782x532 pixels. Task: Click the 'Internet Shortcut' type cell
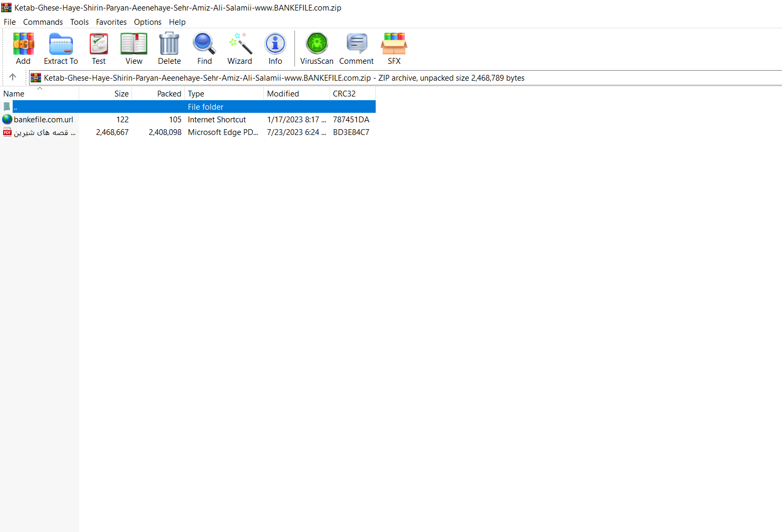click(217, 120)
